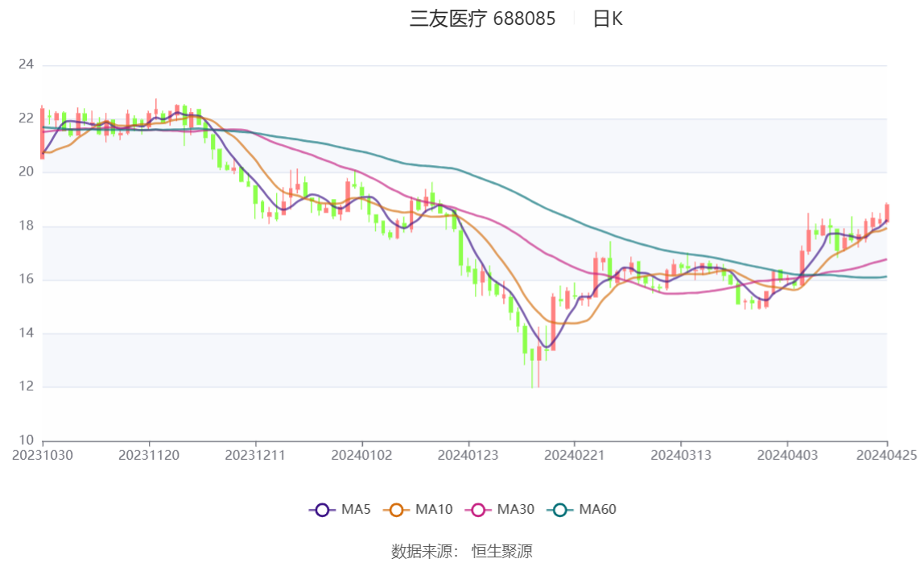Click the 20231030 date axis label
Image resolution: width=924 pixels, height=563 pixels.
[43, 455]
